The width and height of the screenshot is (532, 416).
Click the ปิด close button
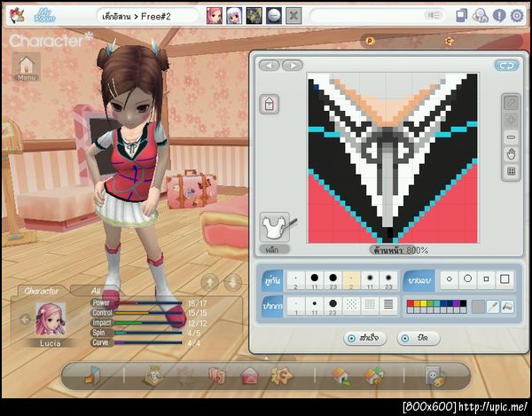point(419,338)
